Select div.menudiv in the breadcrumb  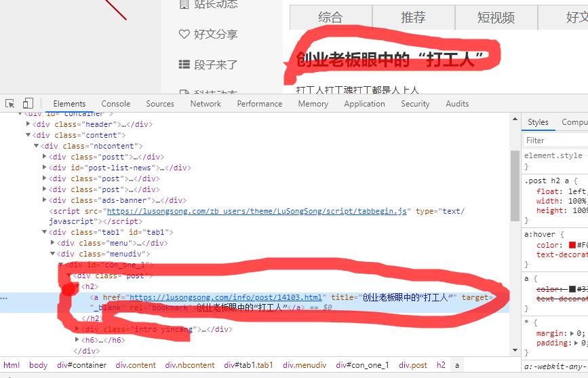coord(305,365)
